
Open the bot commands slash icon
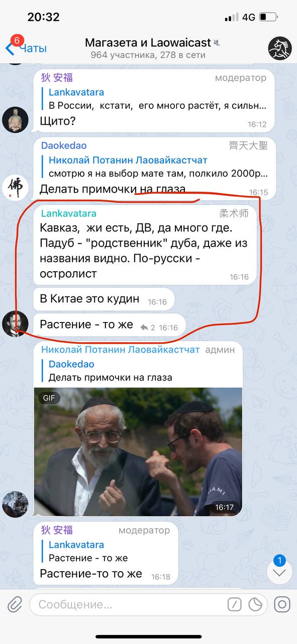234,604
